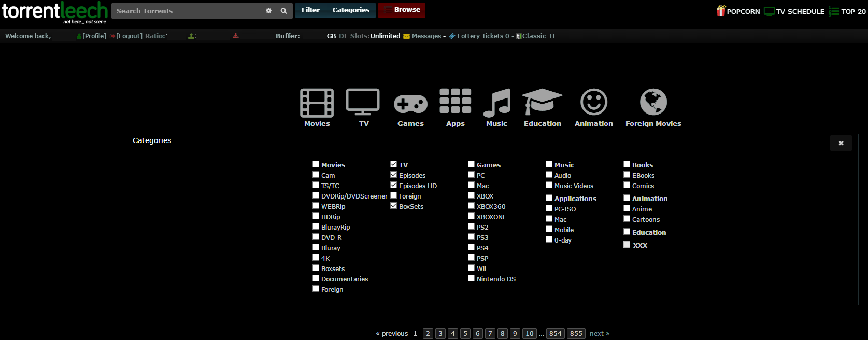Check the Music Videos checkbox
This screenshot has height=340, width=868.
click(549, 185)
